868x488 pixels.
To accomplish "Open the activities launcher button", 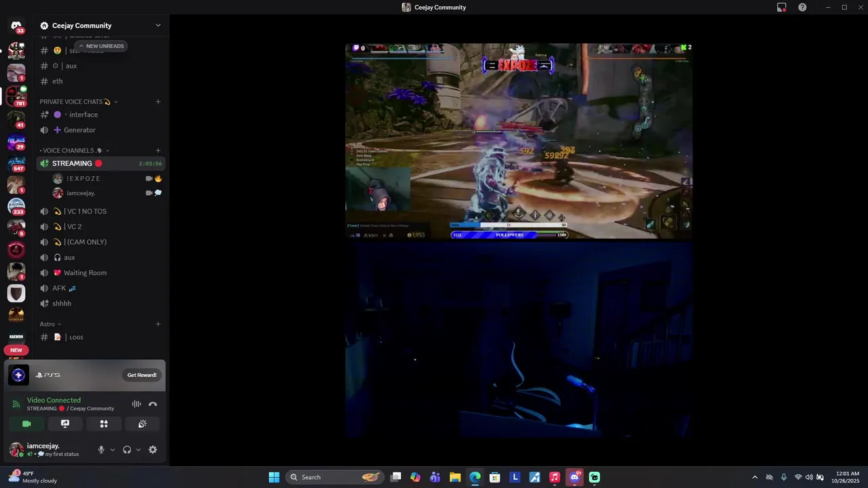I will (x=104, y=424).
